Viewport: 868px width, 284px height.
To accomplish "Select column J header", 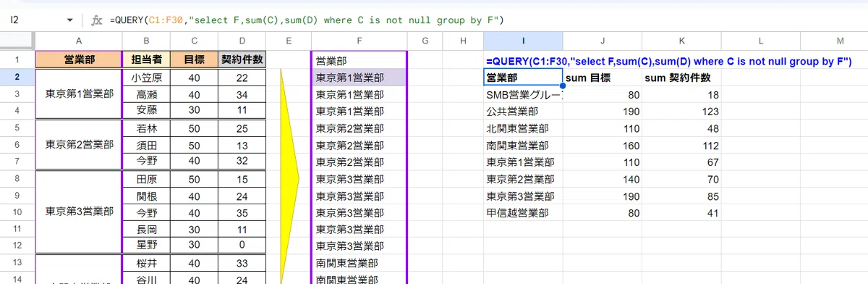I will (x=602, y=41).
